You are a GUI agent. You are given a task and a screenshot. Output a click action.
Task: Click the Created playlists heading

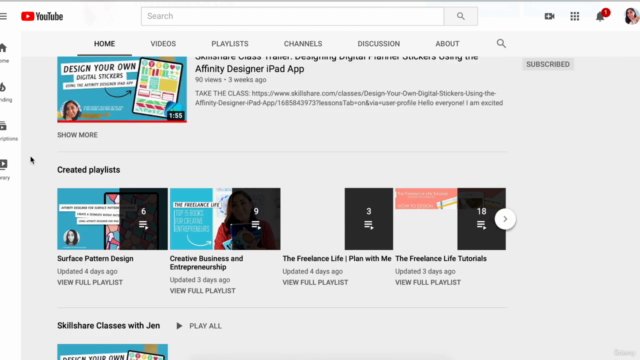click(89, 170)
